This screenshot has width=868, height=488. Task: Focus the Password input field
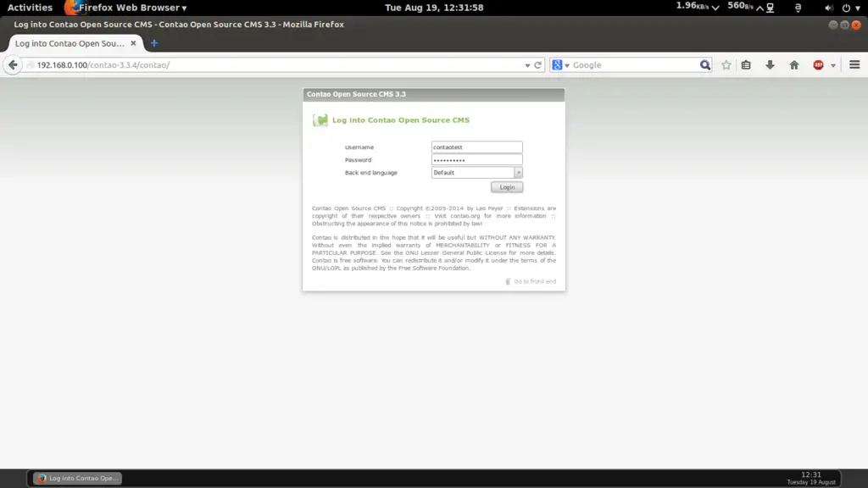click(476, 160)
